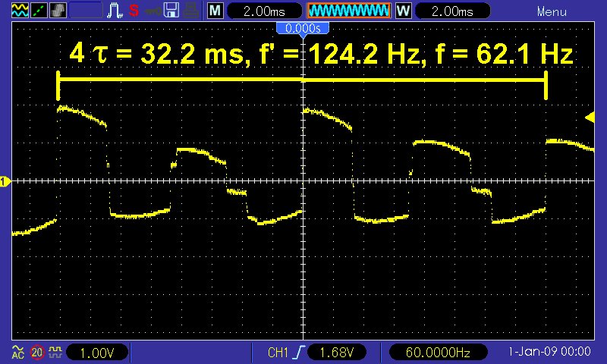Click the USB connection icon
Image resolution: width=607 pixels, height=364 pixels.
152,11
